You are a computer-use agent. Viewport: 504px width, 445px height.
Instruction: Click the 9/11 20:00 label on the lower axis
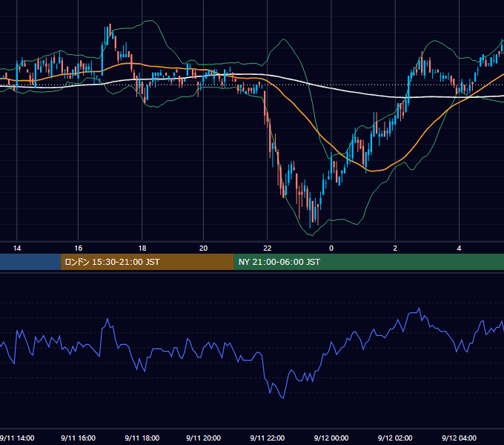pos(204,438)
